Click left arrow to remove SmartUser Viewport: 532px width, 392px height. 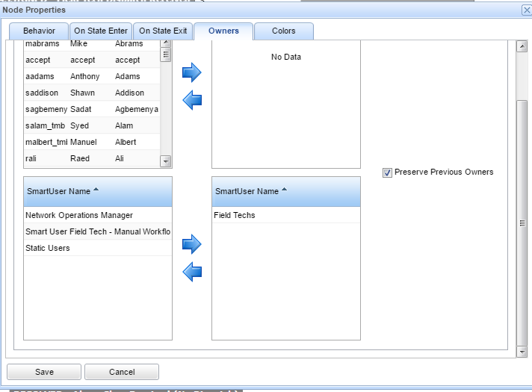[192, 272]
